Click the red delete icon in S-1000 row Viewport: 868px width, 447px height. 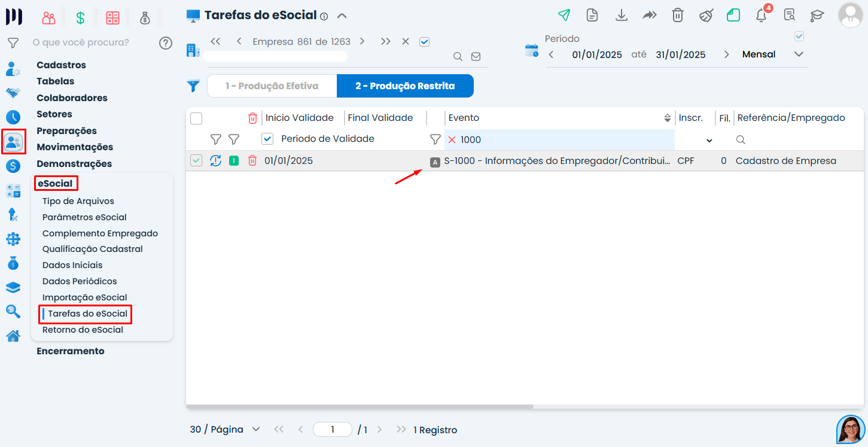point(252,160)
